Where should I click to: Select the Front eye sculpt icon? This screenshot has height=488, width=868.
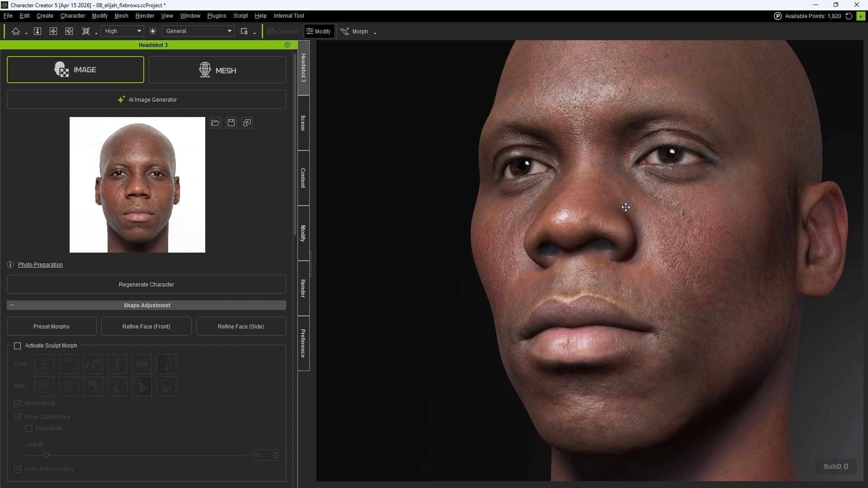[93, 364]
